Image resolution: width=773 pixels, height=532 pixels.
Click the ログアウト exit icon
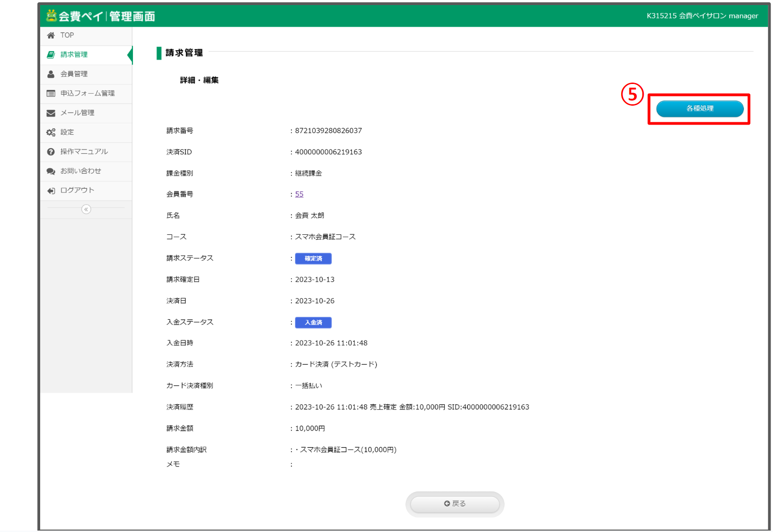51,191
